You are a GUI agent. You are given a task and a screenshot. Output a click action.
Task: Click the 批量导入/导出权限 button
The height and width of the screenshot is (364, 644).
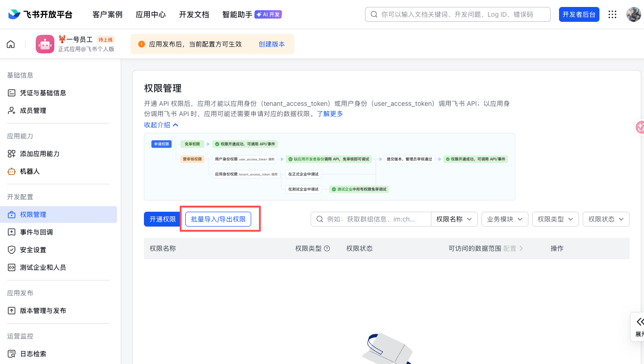tap(218, 219)
